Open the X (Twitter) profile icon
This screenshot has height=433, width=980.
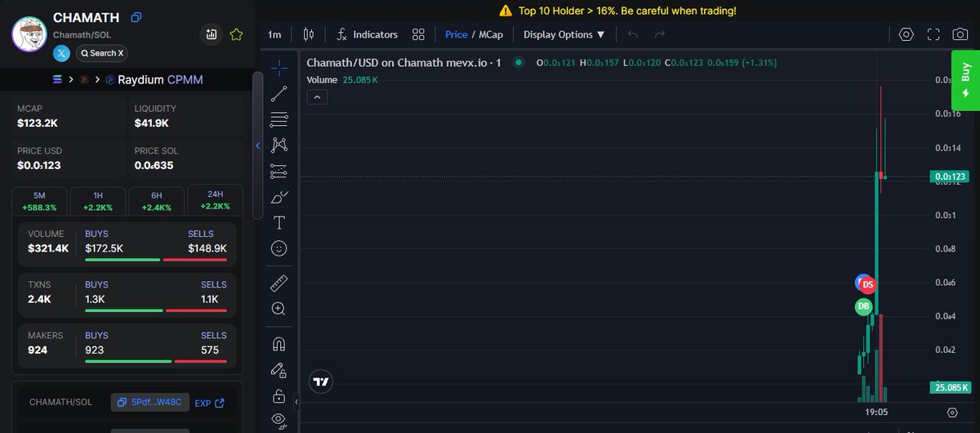62,53
